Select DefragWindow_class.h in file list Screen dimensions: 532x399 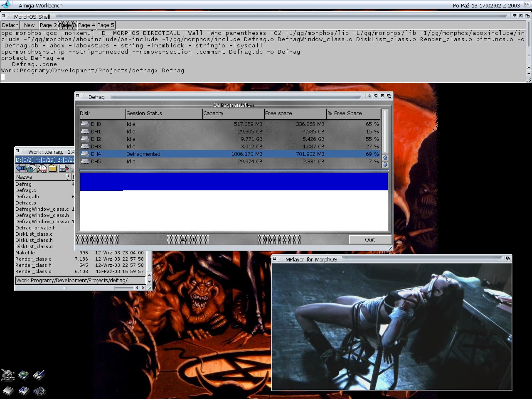42,215
